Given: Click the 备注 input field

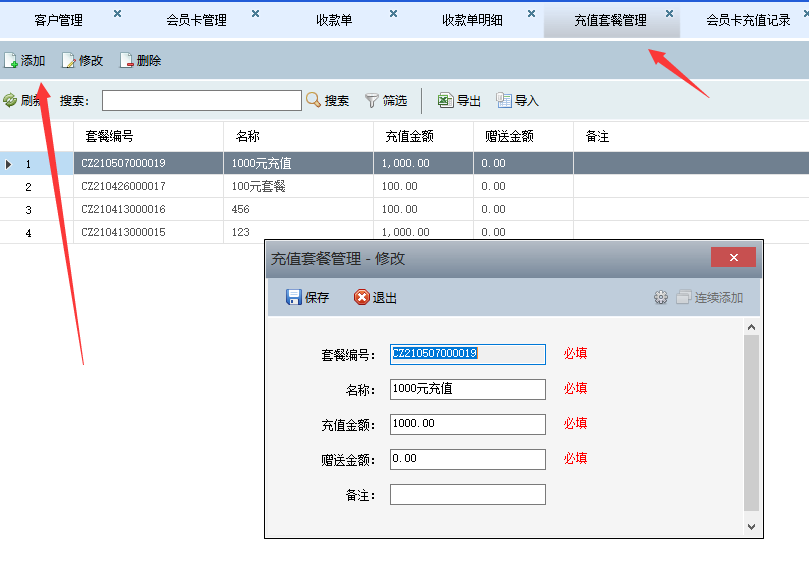Looking at the screenshot, I should tap(467, 494).
